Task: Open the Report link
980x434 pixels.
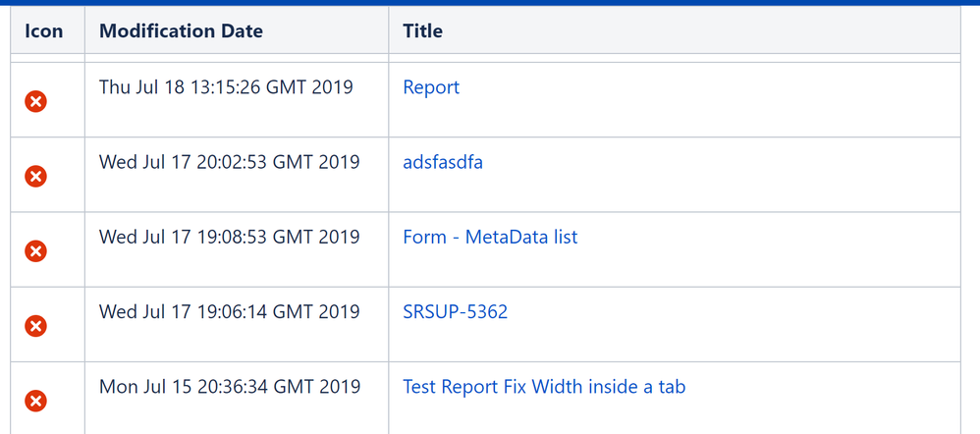Action: 431,87
